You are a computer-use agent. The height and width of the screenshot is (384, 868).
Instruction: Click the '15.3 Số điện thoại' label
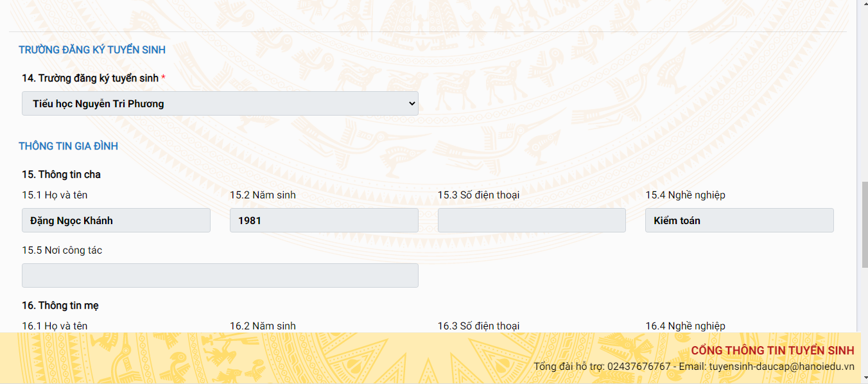tap(478, 195)
